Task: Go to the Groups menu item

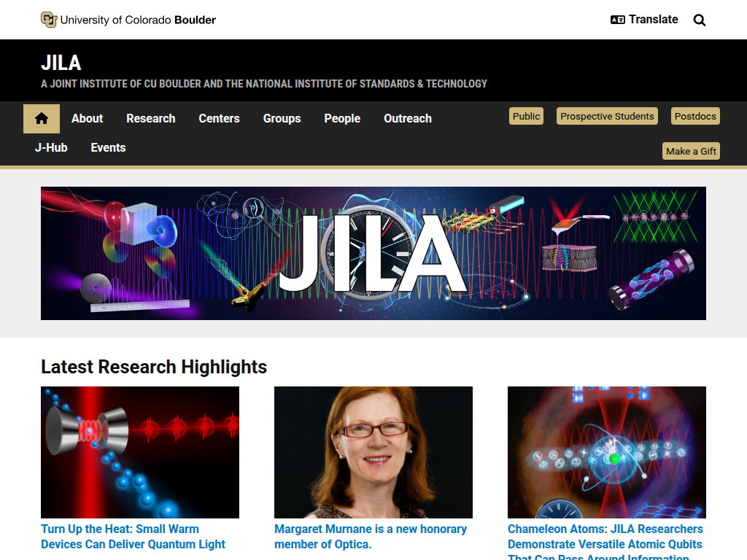Action: click(282, 119)
